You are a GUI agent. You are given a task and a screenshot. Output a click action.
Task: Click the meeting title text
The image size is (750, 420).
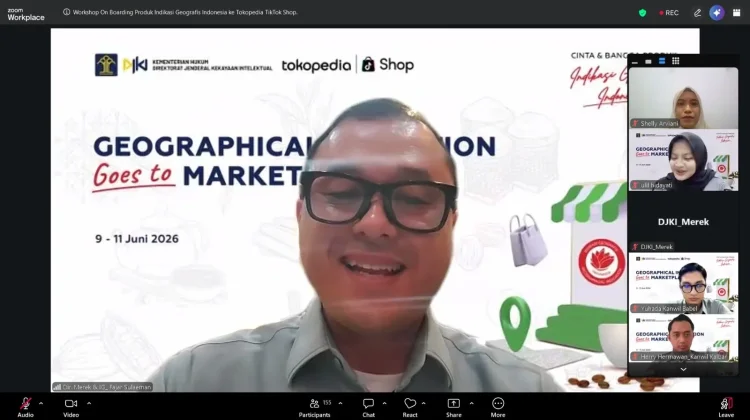point(185,12)
